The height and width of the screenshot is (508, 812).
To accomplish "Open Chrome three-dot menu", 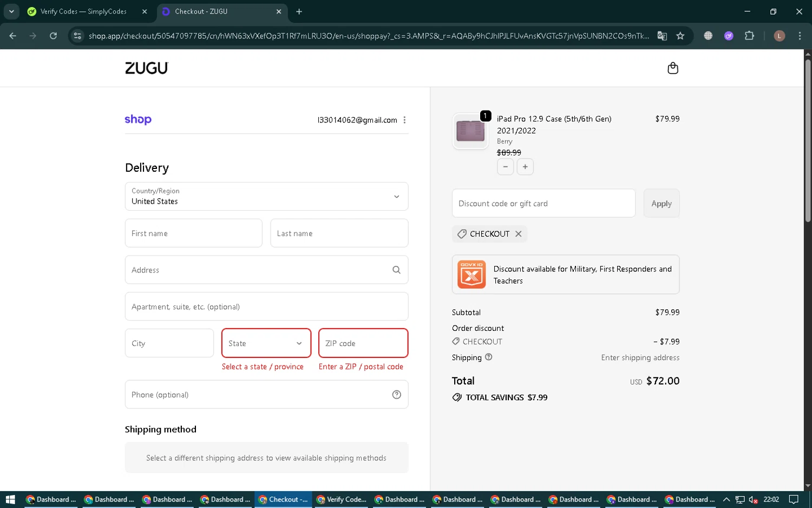I will (800, 36).
